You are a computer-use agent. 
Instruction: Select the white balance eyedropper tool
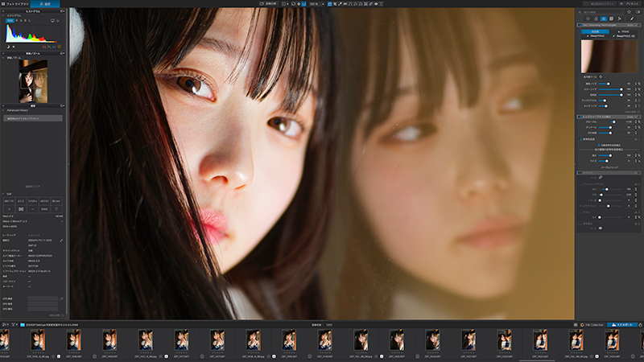click(340, 4)
